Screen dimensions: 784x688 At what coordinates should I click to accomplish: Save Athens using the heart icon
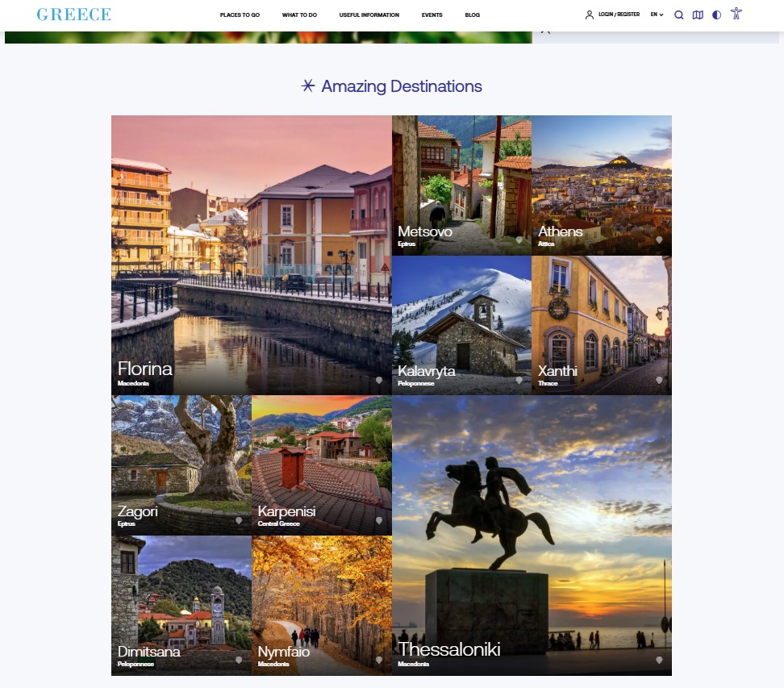point(659,240)
